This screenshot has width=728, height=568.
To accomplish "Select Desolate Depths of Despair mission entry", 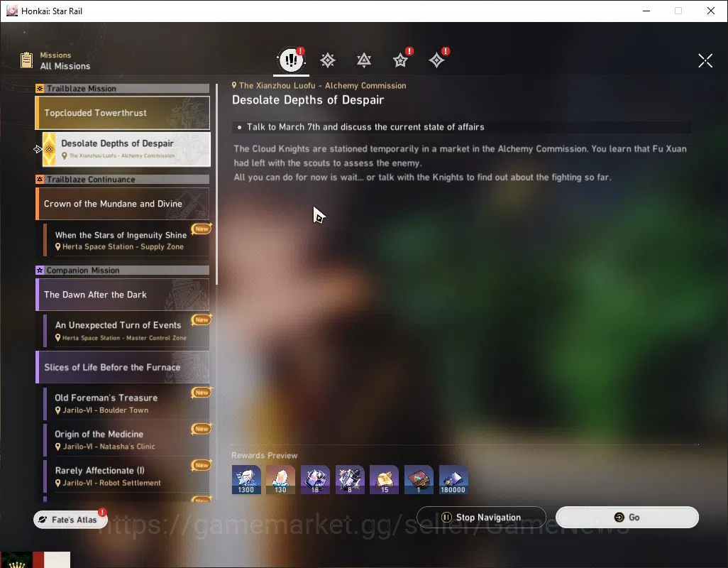I will tap(126, 149).
